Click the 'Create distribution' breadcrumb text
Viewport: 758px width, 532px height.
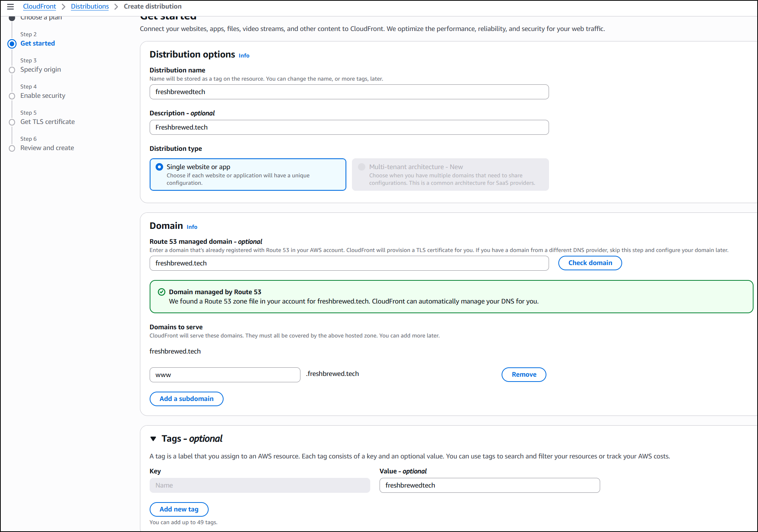tap(153, 6)
